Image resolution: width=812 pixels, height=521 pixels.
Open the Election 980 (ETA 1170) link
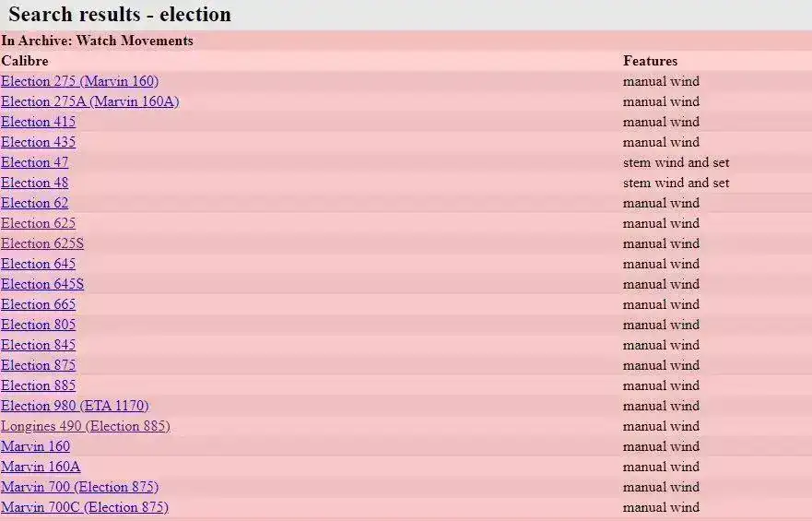click(x=75, y=406)
